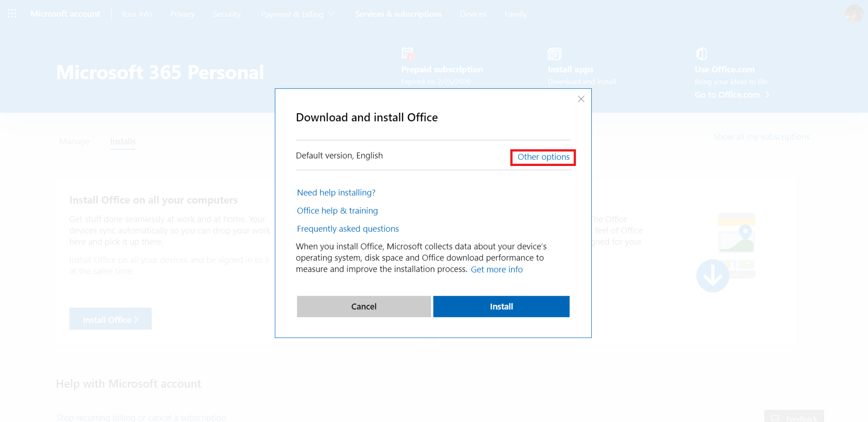Click the Use Office.com heading
The height and width of the screenshot is (422, 868).
(724, 70)
